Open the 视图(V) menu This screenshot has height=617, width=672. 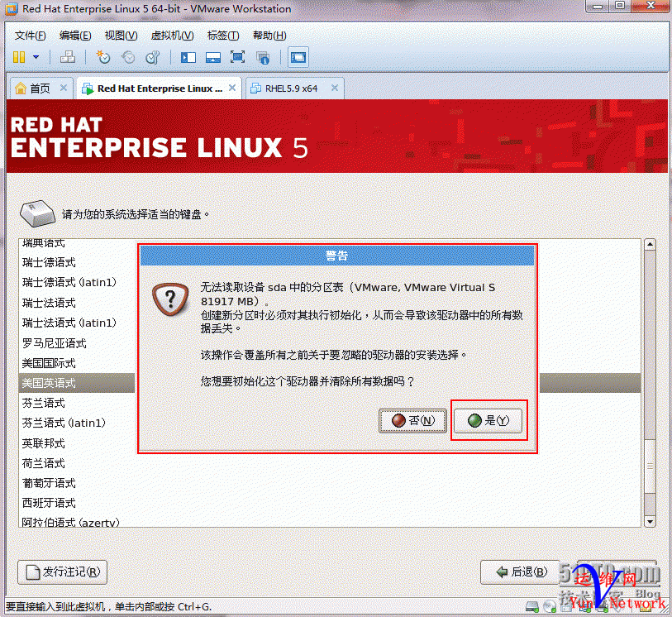121,36
